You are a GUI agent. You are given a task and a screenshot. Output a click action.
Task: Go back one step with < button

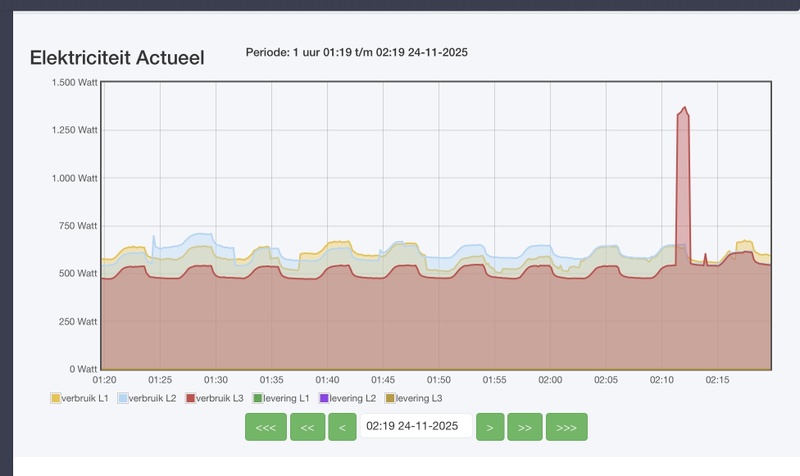[342, 427]
